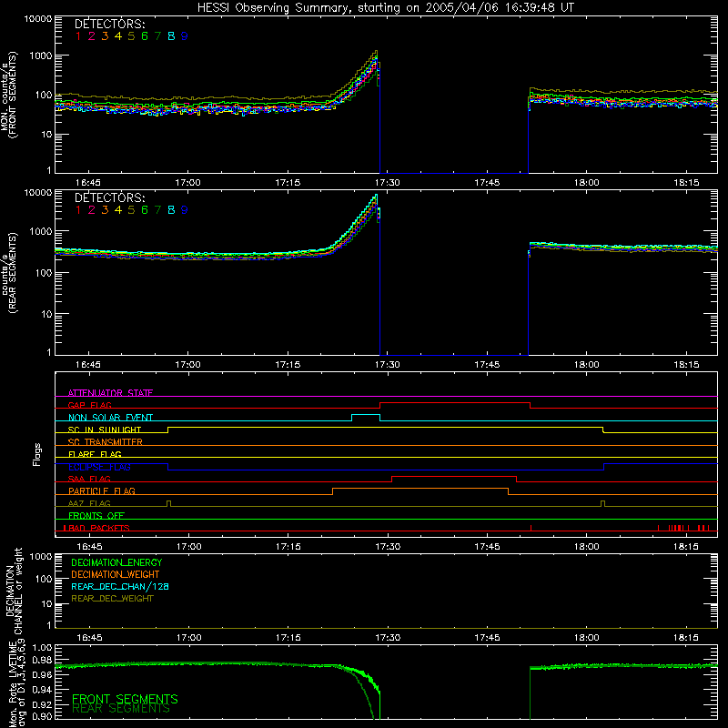Select detector 1 in front segments legend

(78, 35)
